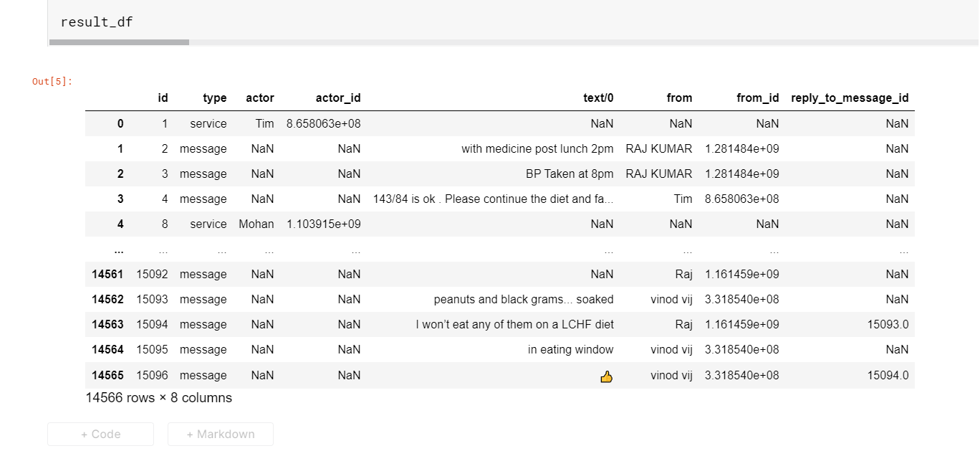980x451 pixels.
Task: Select the 15093.0 reply id cell
Action: [888, 324]
